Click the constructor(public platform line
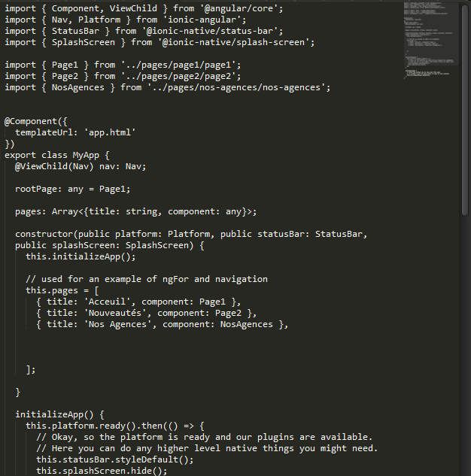 tap(191, 234)
